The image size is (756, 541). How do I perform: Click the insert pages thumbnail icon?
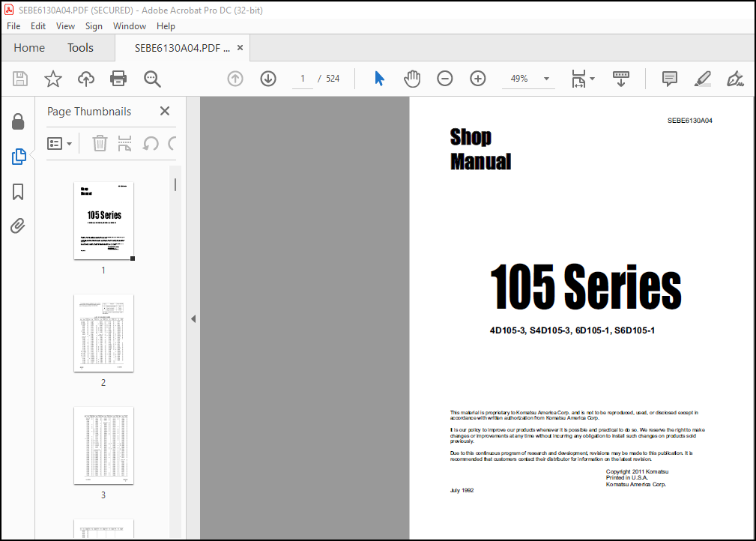(x=125, y=143)
